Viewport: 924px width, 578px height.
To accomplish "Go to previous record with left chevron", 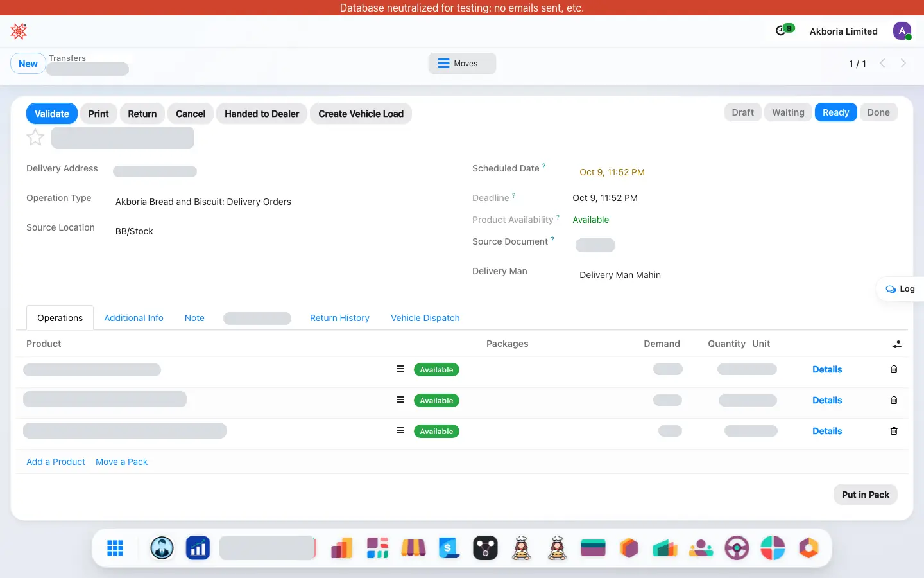I will pyautogui.click(x=882, y=63).
